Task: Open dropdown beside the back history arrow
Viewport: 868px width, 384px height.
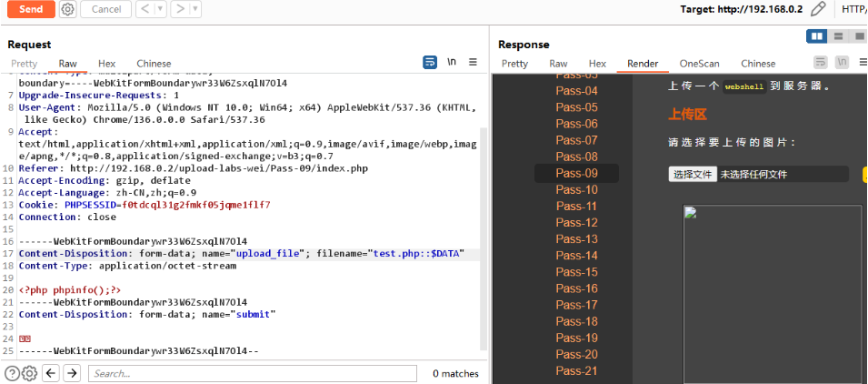Action: click(161, 9)
